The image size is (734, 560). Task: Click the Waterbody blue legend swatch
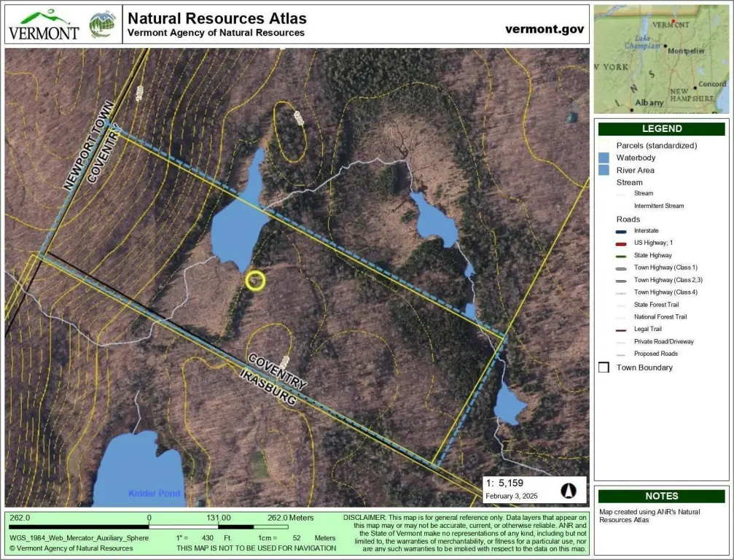[604, 157]
